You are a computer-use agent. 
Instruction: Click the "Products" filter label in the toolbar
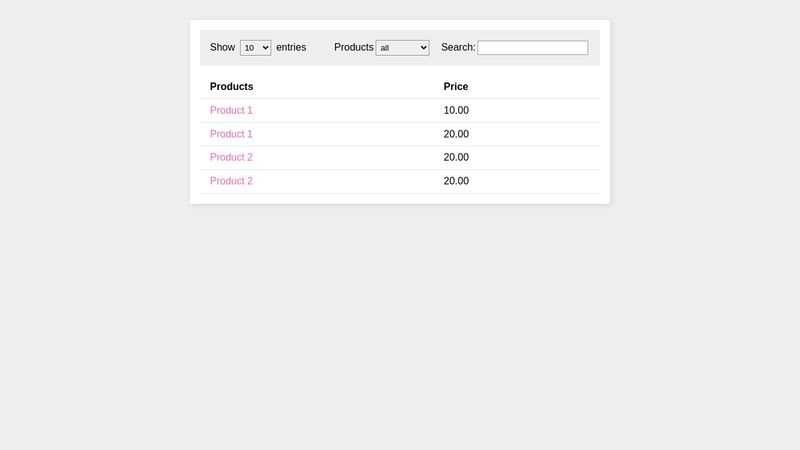pyautogui.click(x=354, y=47)
